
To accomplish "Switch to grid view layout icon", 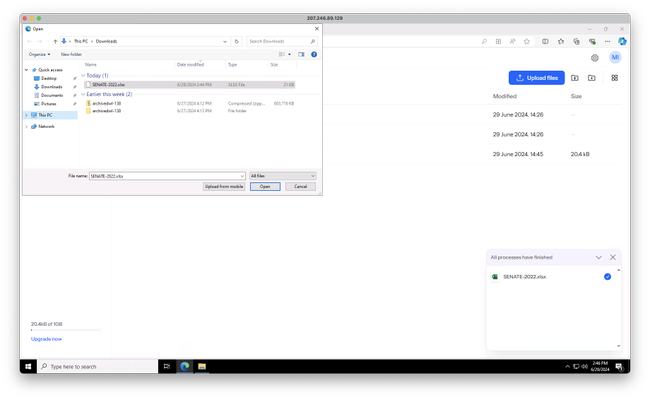I will 614,78.
